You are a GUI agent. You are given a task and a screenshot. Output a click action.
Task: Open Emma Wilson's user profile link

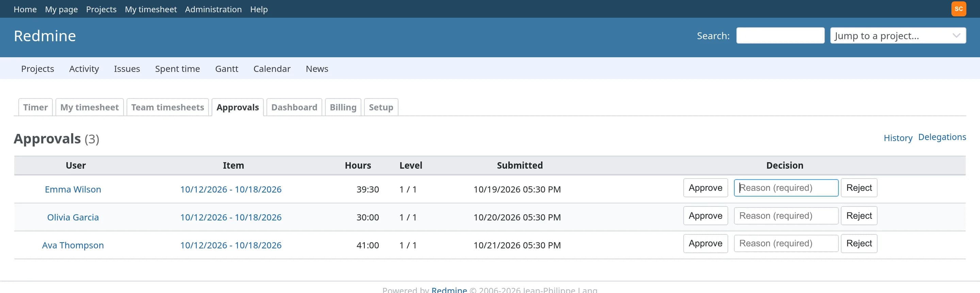73,189
